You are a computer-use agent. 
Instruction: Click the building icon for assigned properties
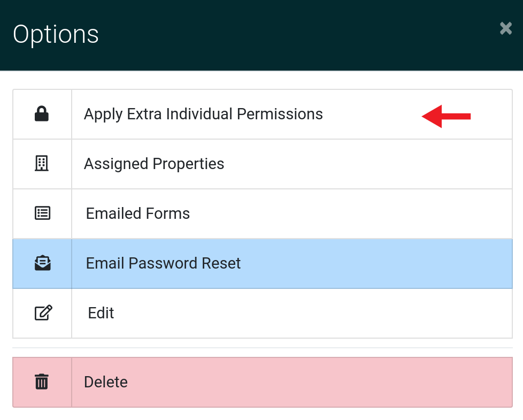[42, 164]
